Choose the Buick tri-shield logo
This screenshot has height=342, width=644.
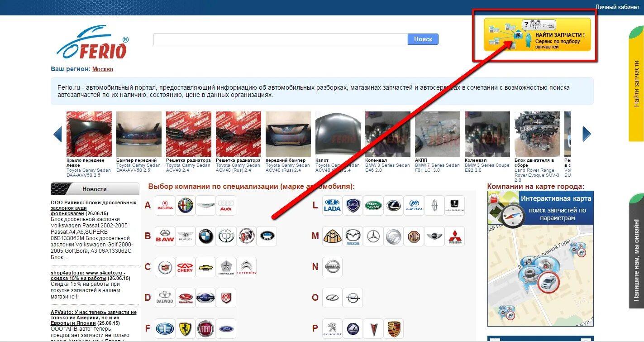[246, 236]
